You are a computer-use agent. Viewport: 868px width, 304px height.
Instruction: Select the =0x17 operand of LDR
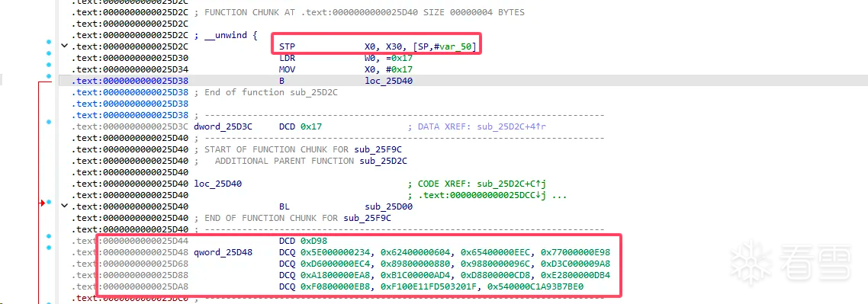pos(399,58)
